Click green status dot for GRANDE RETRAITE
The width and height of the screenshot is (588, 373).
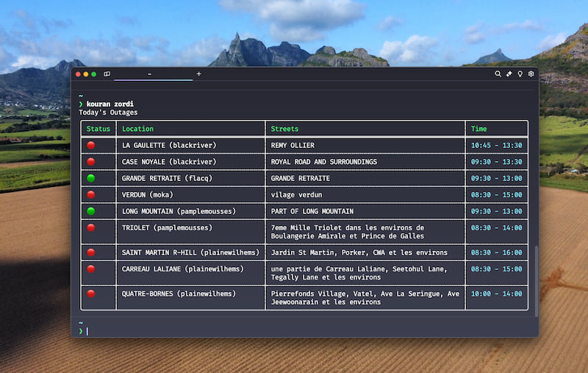coord(91,178)
